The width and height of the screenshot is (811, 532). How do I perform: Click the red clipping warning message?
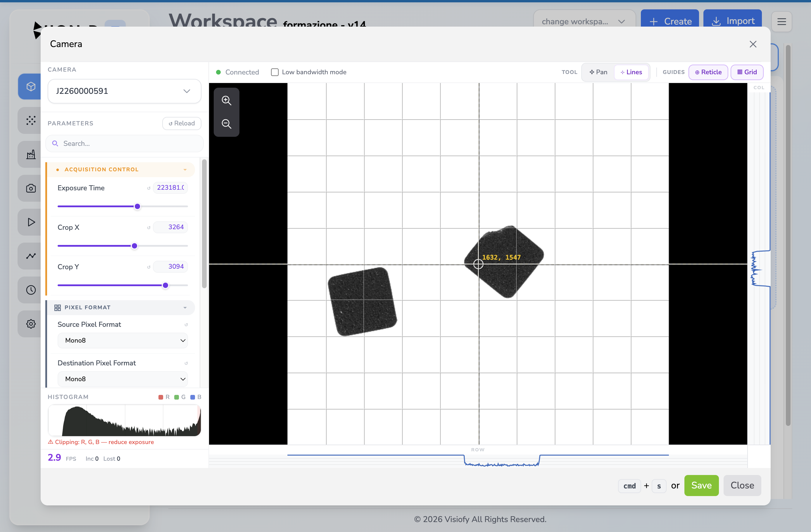pyautogui.click(x=101, y=442)
